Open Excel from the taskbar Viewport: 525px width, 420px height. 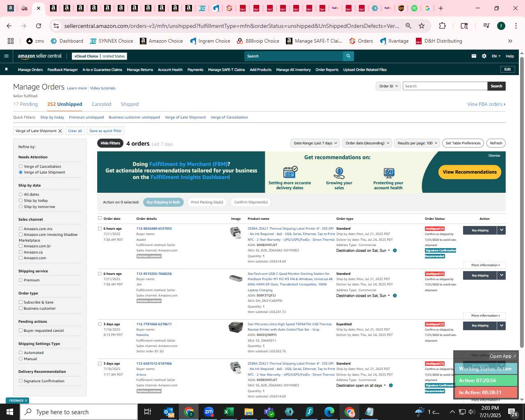click(228, 412)
